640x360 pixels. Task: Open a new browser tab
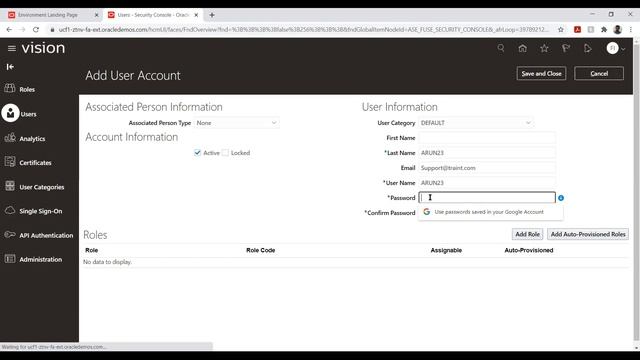tap(212, 15)
